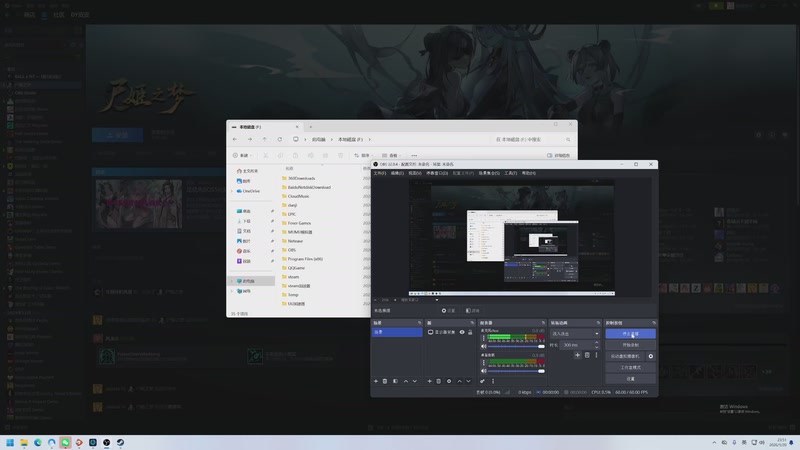Open OBS Studio icon in the taskbar

coord(107,442)
